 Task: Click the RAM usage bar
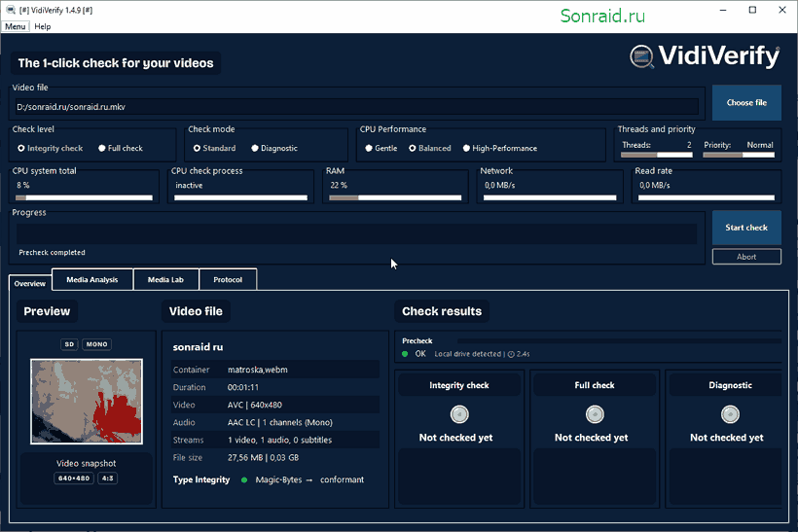(395, 197)
